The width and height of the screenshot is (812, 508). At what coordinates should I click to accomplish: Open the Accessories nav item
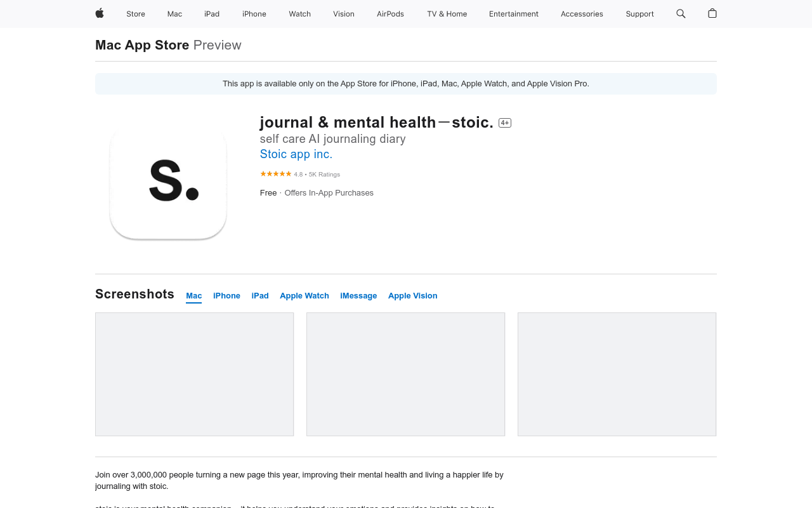click(x=582, y=14)
